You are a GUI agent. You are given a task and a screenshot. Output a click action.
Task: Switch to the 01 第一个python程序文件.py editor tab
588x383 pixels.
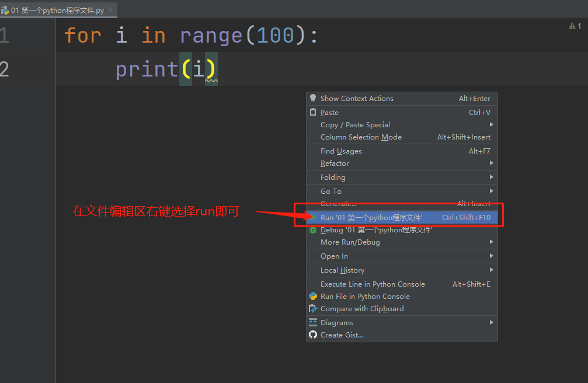57,10
